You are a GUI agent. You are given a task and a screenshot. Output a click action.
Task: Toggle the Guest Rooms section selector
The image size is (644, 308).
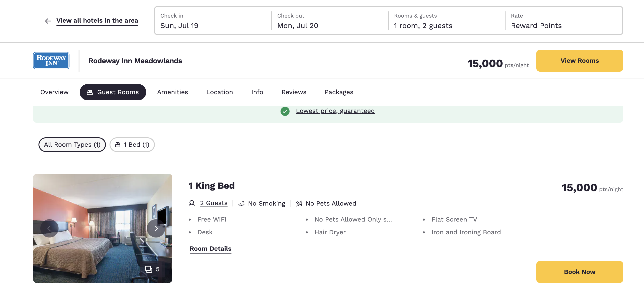tap(113, 92)
